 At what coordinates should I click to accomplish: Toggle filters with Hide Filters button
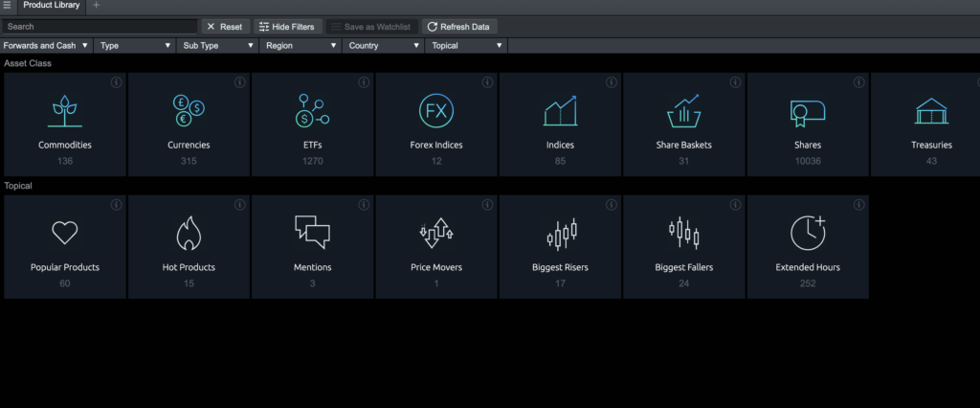click(286, 27)
